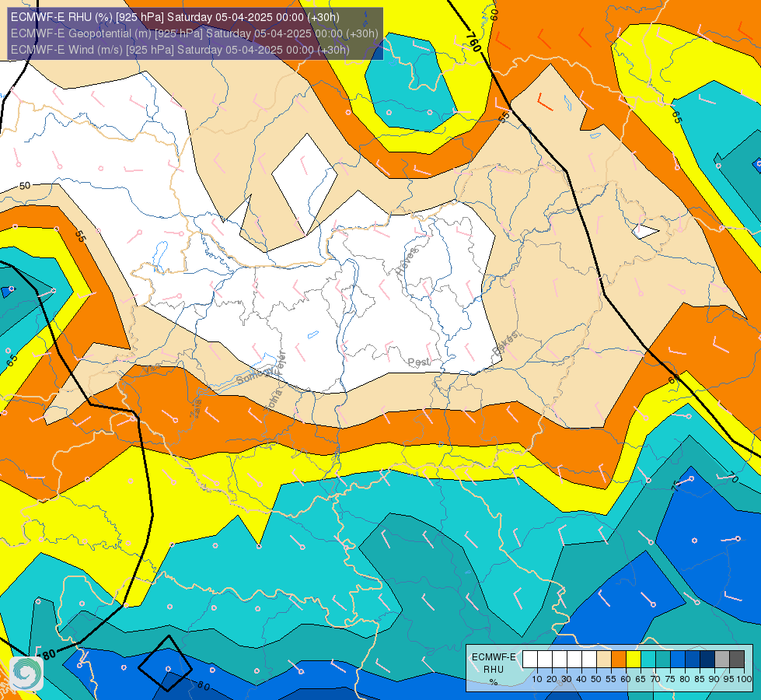Click the 75 humidity contour label on the map

click(x=675, y=486)
